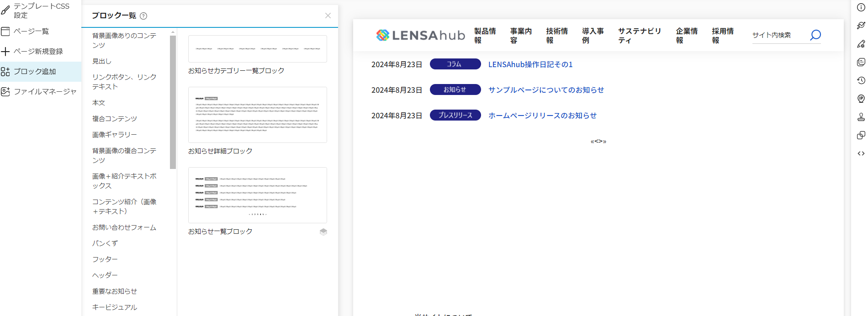Click the IP location pin icon
The height and width of the screenshot is (316, 868).
(861, 99)
